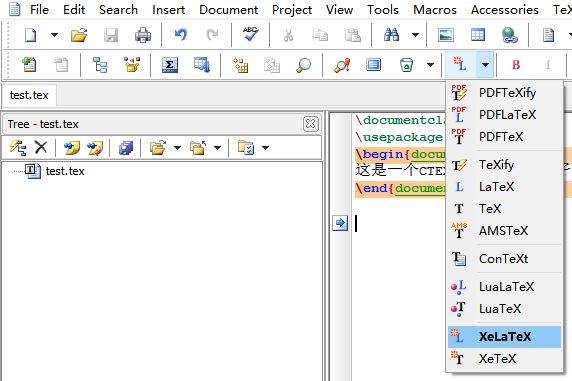Screen dimensions: 572x381
Task: Click the Find binoculars icon
Action: (x=391, y=35)
